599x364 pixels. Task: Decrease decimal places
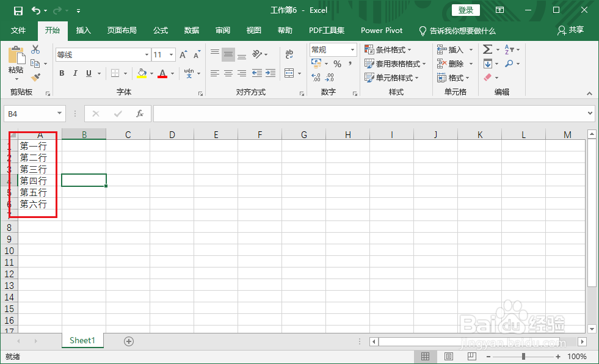329,78
